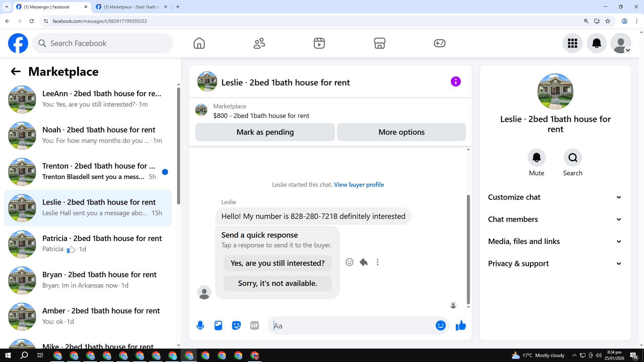Open the unread Trenton conversation
This screenshot has height=362, width=644.
[x=88, y=172]
